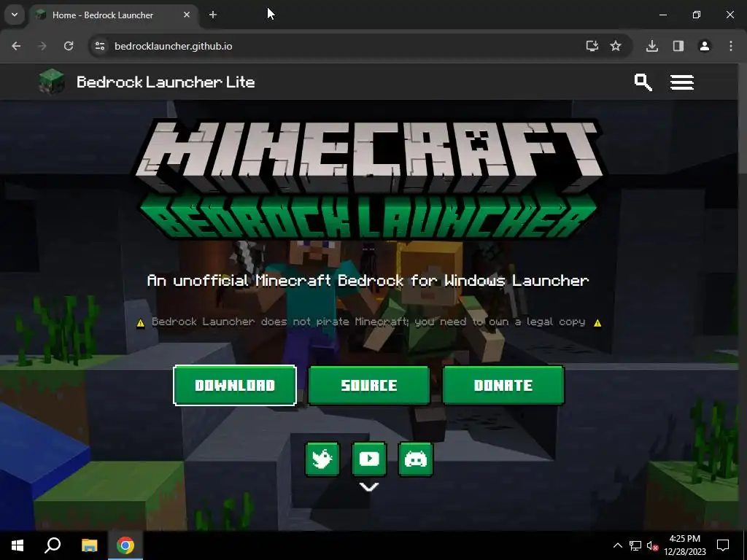Image resolution: width=747 pixels, height=560 pixels.
Task: Click the down chevron below social icons
Action: coord(369,486)
